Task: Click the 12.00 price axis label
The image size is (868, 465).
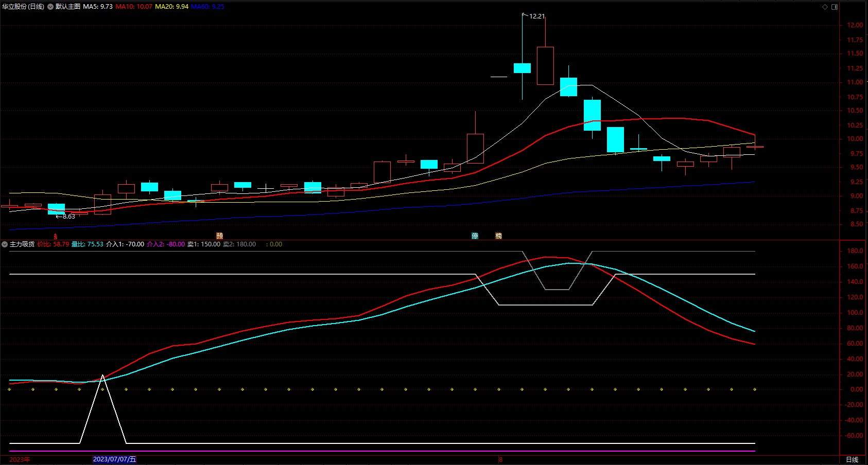Action: (855, 25)
